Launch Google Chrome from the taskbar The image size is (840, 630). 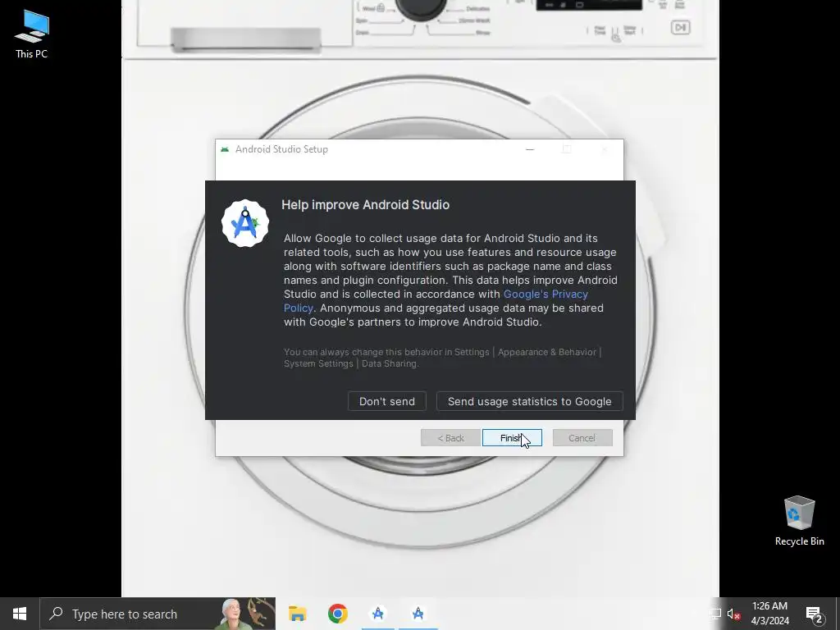(337, 614)
